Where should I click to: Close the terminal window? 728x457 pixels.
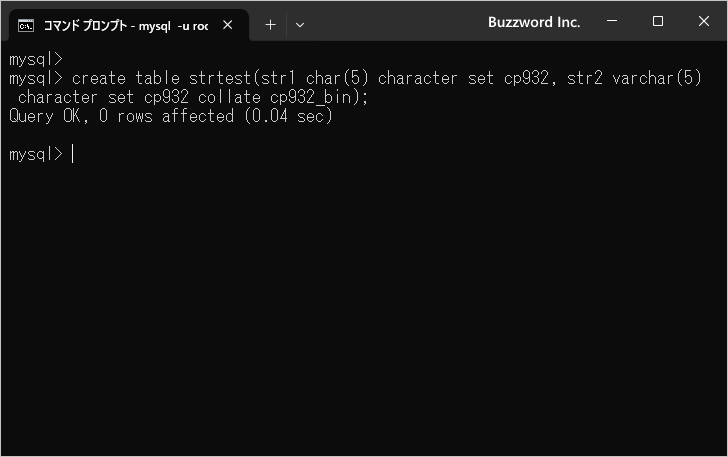pos(704,21)
